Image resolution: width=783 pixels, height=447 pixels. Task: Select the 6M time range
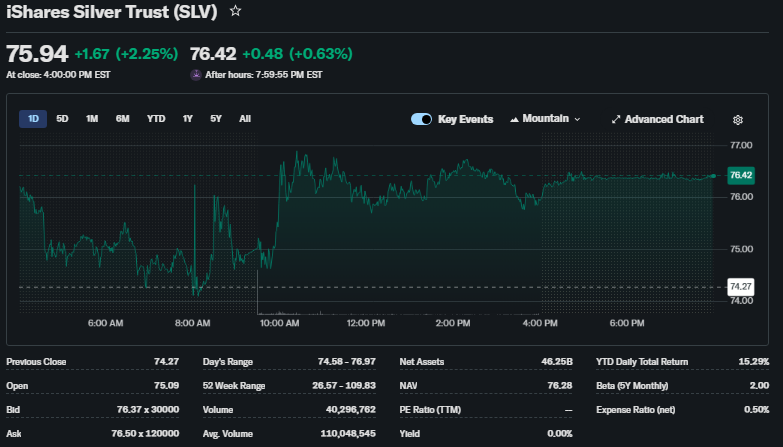[x=122, y=119]
